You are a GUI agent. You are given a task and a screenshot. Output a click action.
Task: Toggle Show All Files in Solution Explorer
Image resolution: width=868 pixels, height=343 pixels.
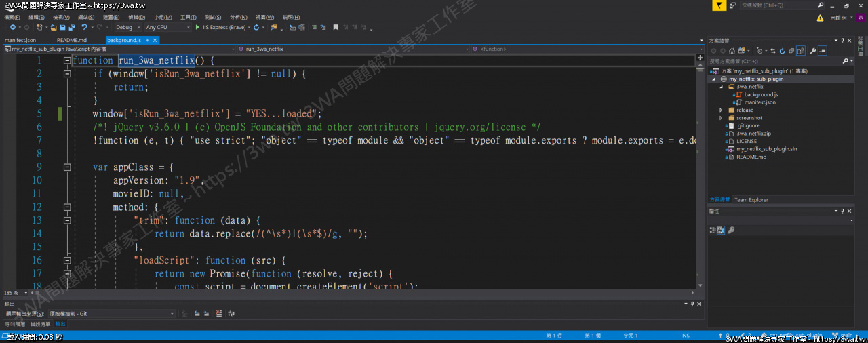pos(801,51)
